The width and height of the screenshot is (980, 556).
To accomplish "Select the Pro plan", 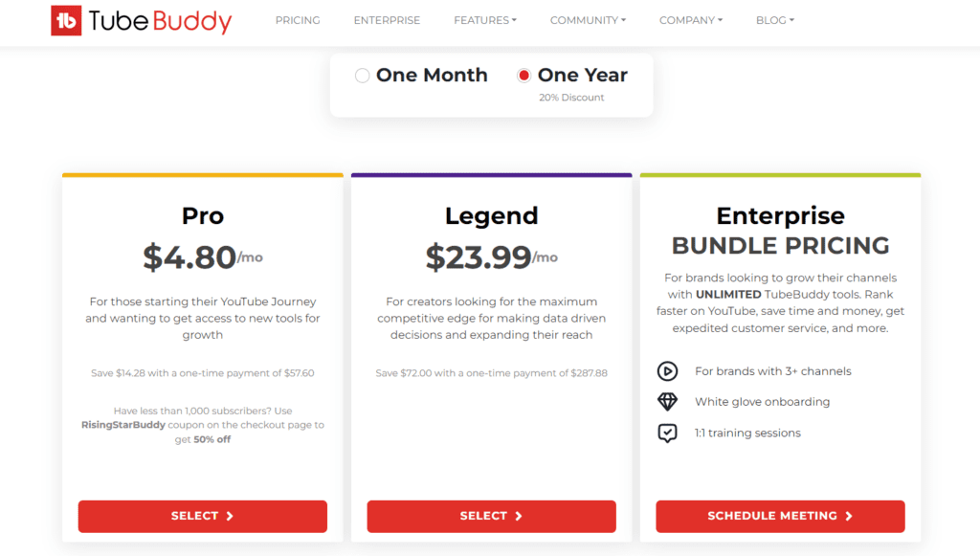I will point(202,516).
